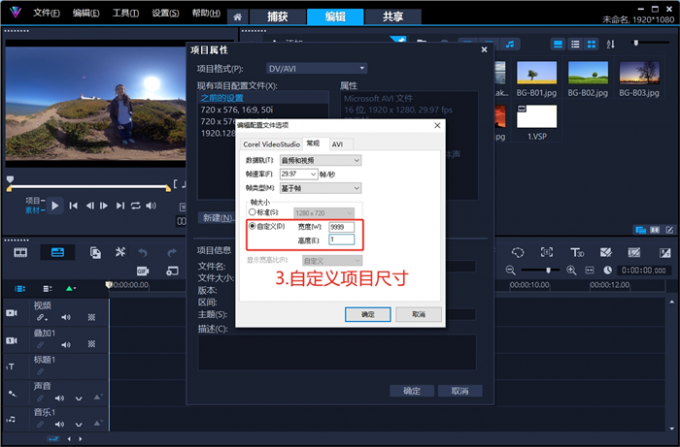
Task: Adjust the timeline zoom slider
Action: [548, 270]
